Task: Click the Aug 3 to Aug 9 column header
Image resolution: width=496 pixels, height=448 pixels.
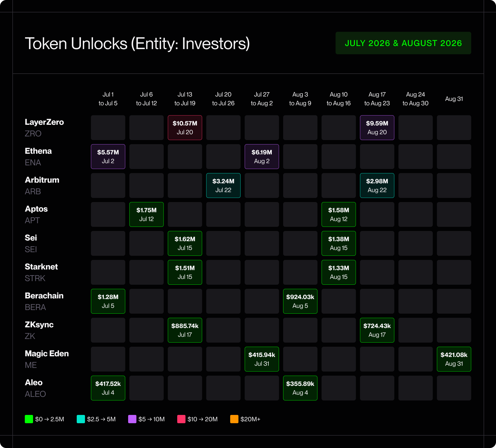Action: pos(300,99)
